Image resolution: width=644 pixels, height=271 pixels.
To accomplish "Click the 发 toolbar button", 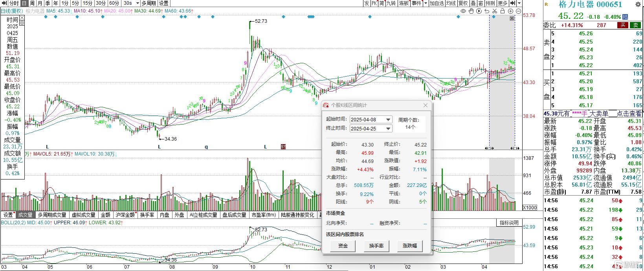I will point(366,3).
